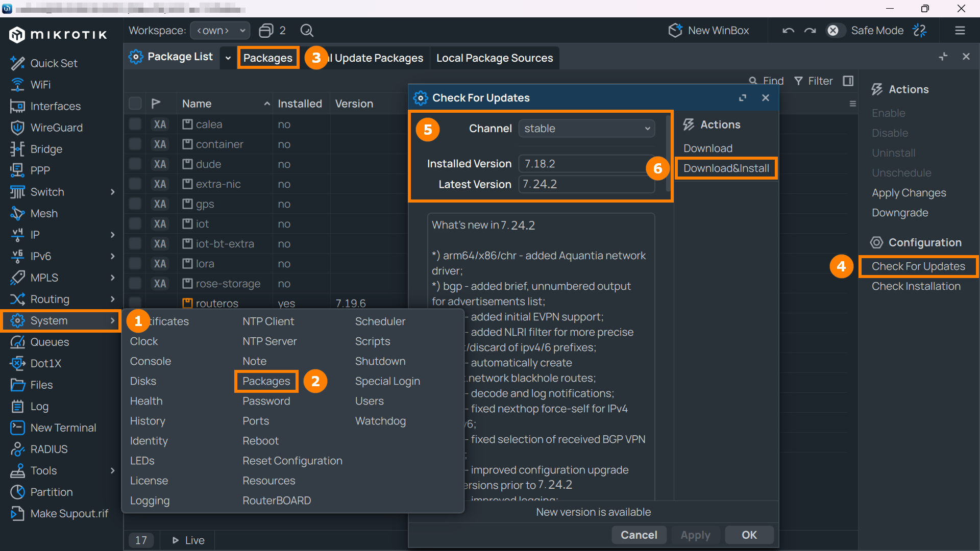Expand the IP submenu arrow in sidebar

click(112, 235)
